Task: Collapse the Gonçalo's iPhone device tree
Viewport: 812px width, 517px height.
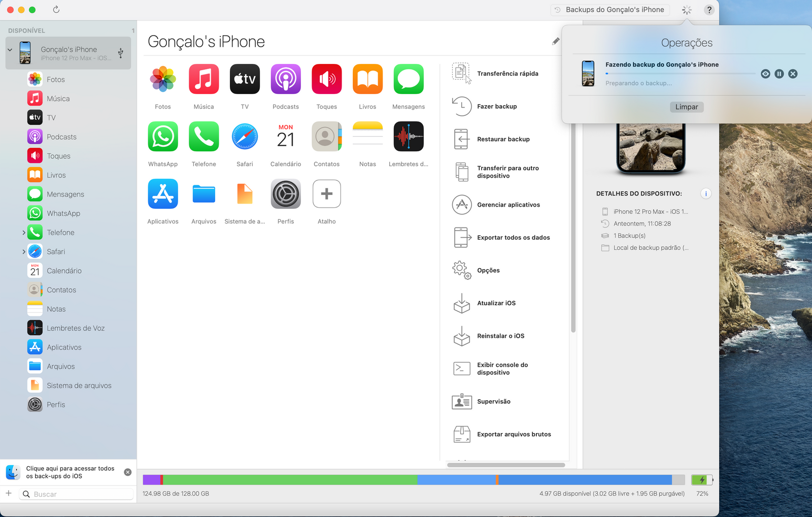Action: click(x=10, y=50)
